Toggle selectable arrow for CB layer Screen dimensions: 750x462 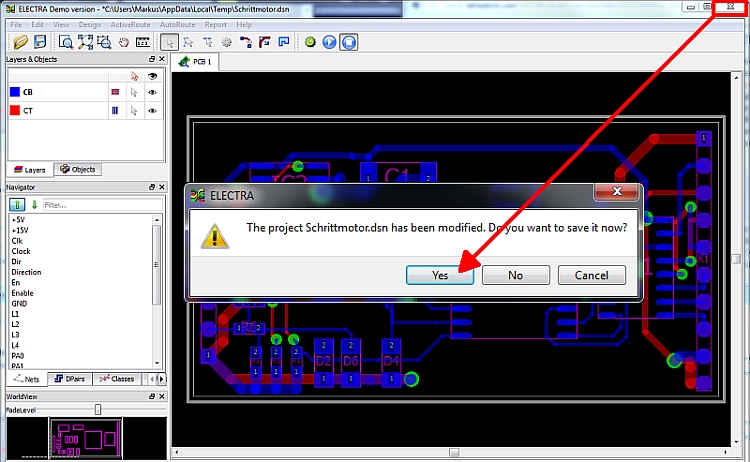pos(135,92)
